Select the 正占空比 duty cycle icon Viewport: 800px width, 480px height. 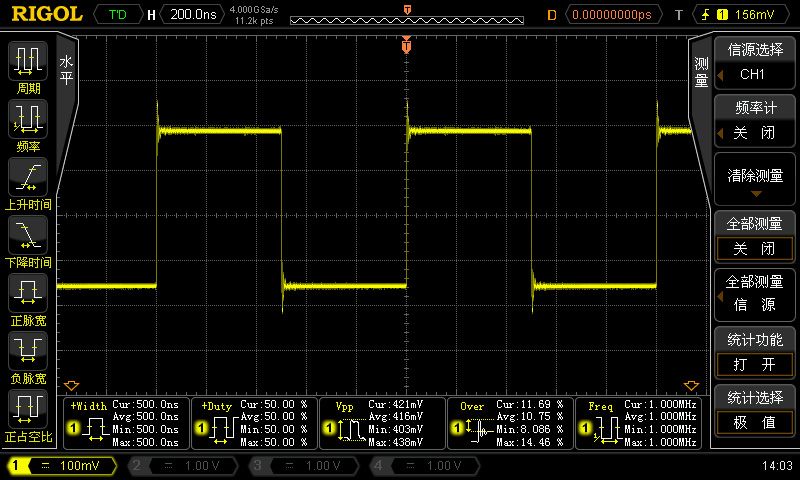click(x=27, y=412)
